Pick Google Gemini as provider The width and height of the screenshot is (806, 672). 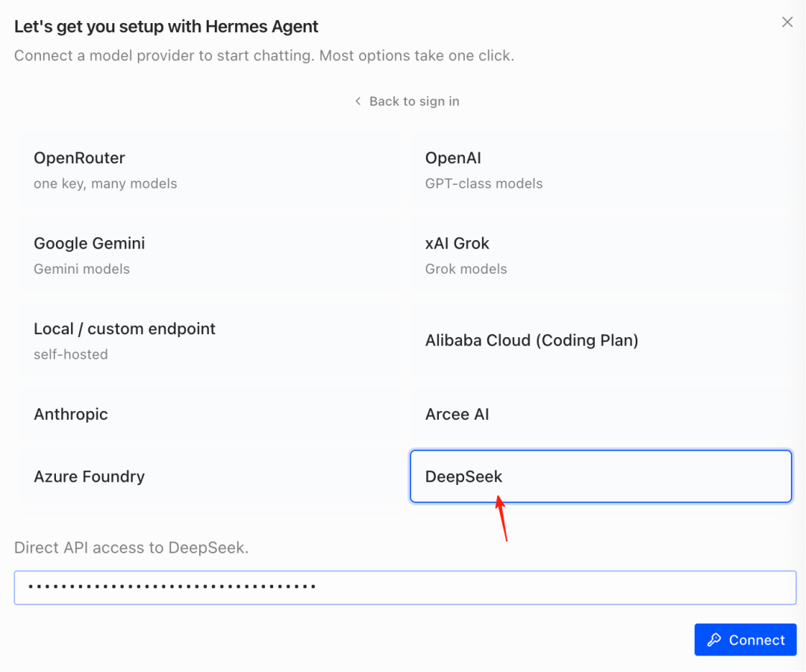(210, 255)
